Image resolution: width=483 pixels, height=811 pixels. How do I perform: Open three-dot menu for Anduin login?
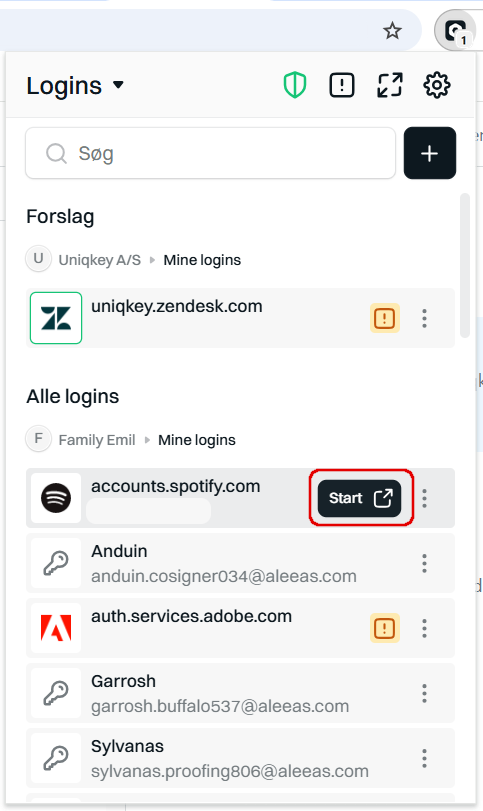[x=425, y=563]
